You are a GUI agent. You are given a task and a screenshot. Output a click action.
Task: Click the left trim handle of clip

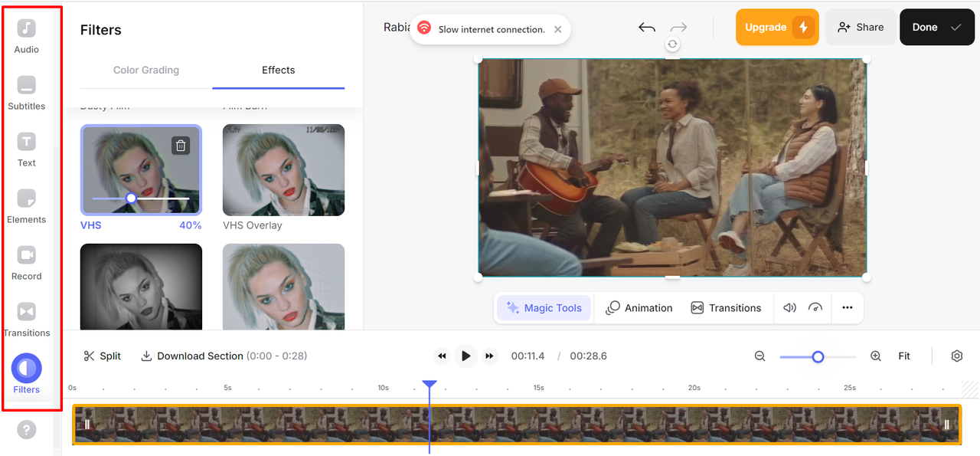point(87,425)
